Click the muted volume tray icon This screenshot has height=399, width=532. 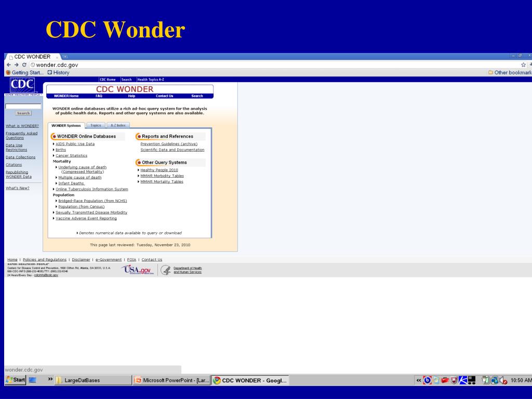503,381
